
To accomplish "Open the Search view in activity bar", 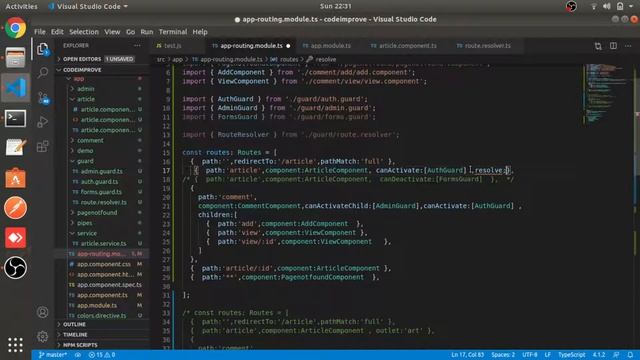I will point(42,73).
